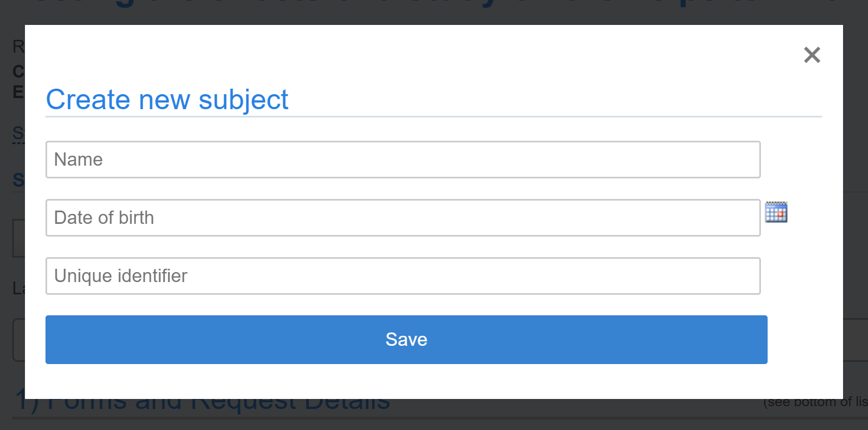Image resolution: width=868 pixels, height=430 pixels.
Task: Click the bold "E" text behind dialog
Action: click(18, 91)
